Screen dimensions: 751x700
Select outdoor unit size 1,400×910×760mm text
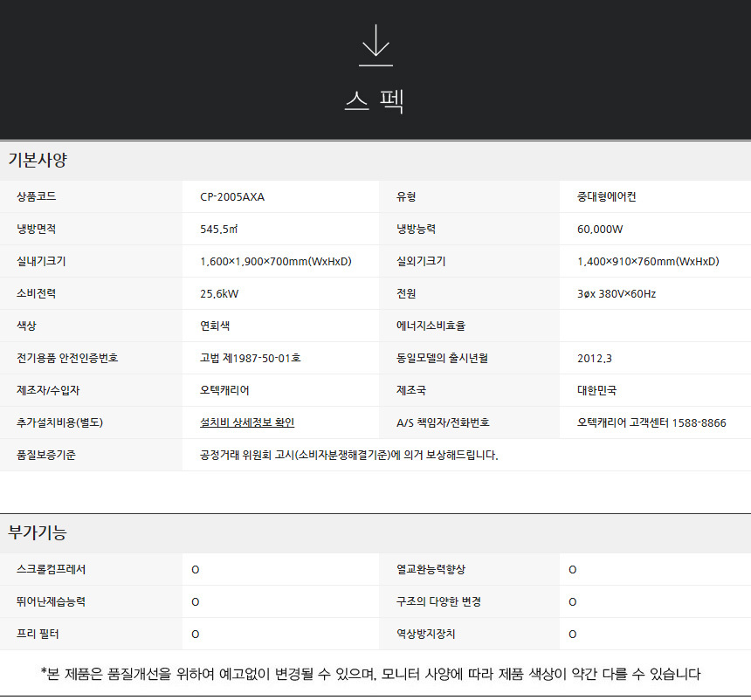[x=648, y=262]
